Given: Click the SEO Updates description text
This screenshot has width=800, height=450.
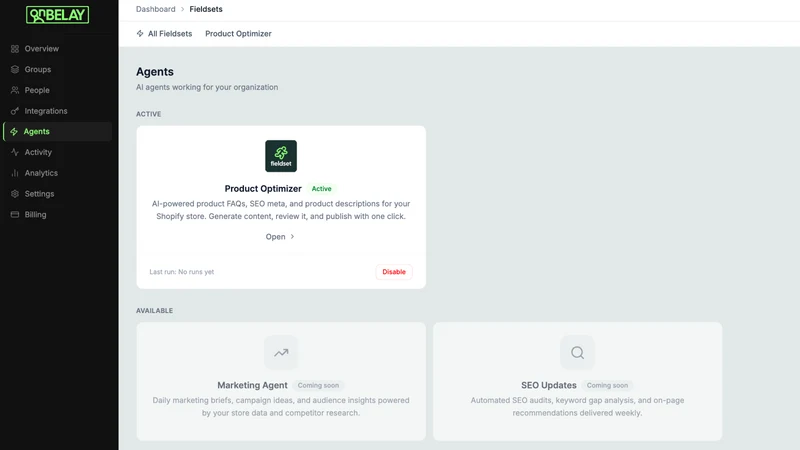Looking at the screenshot, I should click(x=577, y=407).
